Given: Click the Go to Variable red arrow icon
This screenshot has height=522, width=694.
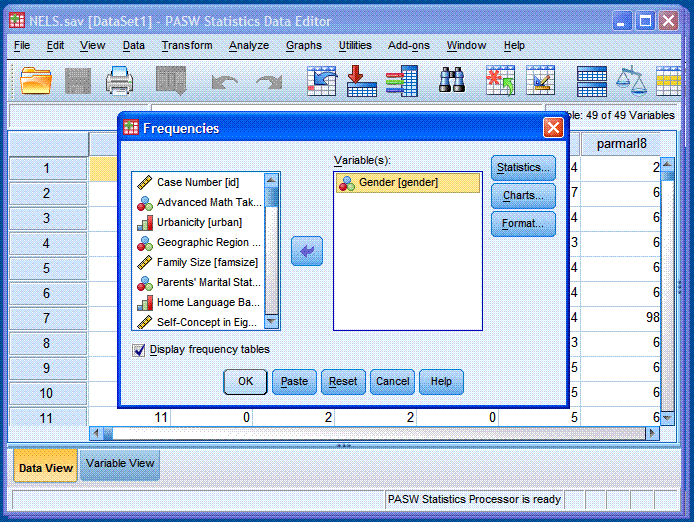Looking at the screenshot, I should [362, 81].
